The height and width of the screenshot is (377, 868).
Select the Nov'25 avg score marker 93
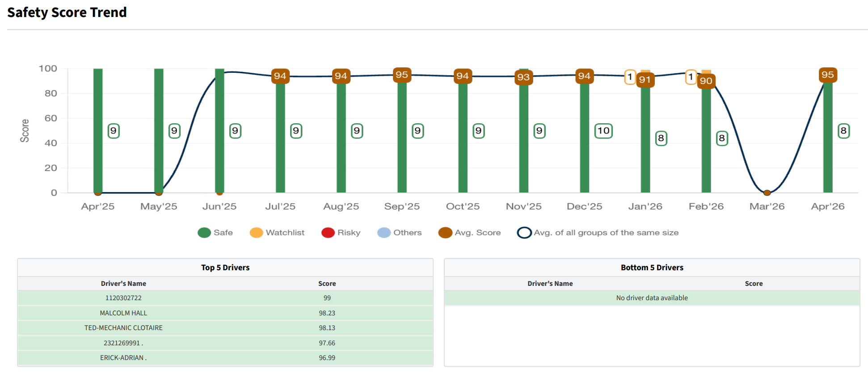tap(523, 77)
